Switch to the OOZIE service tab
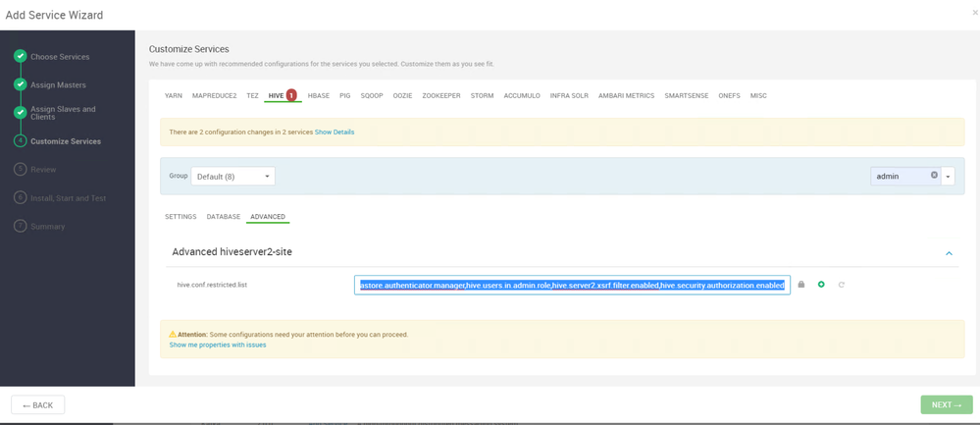 402,95
